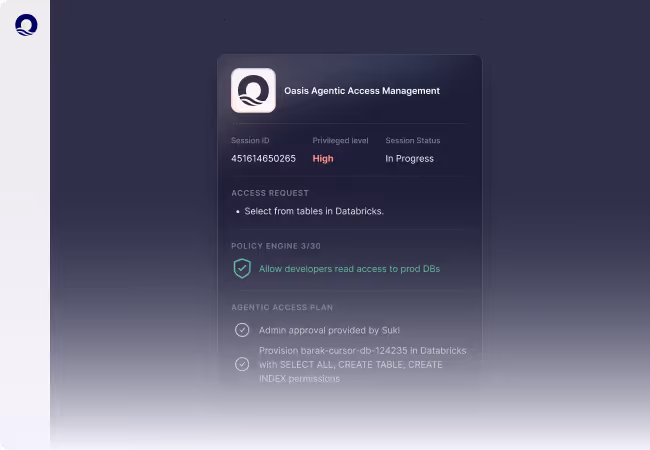
Task: Click the POLICY ENGINE 3/30 heading
Action: tap(276, 246)
